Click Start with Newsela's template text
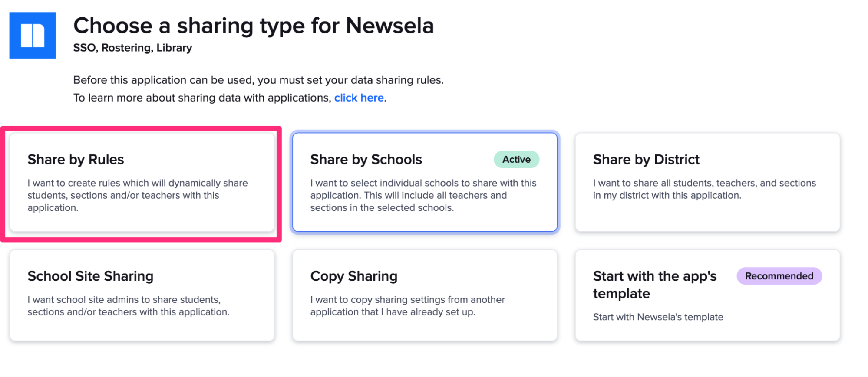Screen dimensions: 868x377 (x=658, y=317)
